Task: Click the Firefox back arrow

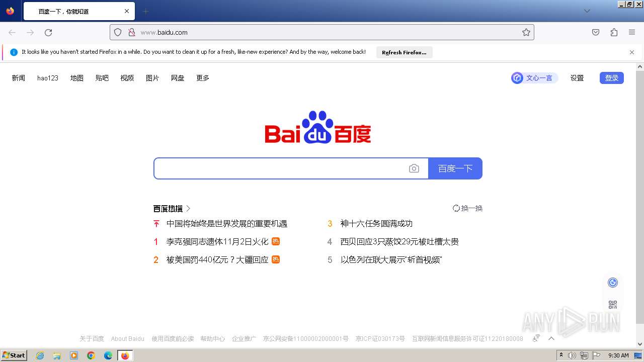Action: pyautogui.click(x=12, y=32)
